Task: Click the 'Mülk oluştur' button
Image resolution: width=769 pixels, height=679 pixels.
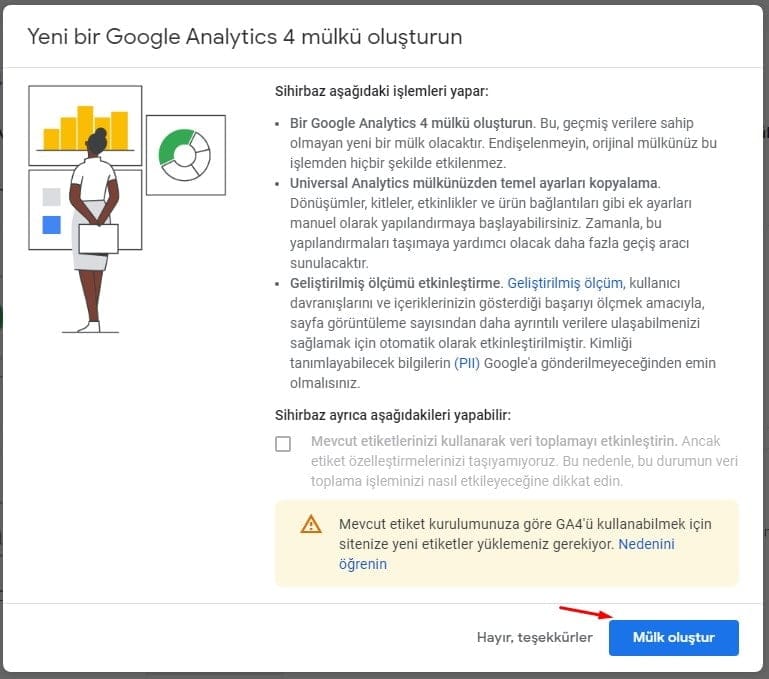Action: click(673, 637)
